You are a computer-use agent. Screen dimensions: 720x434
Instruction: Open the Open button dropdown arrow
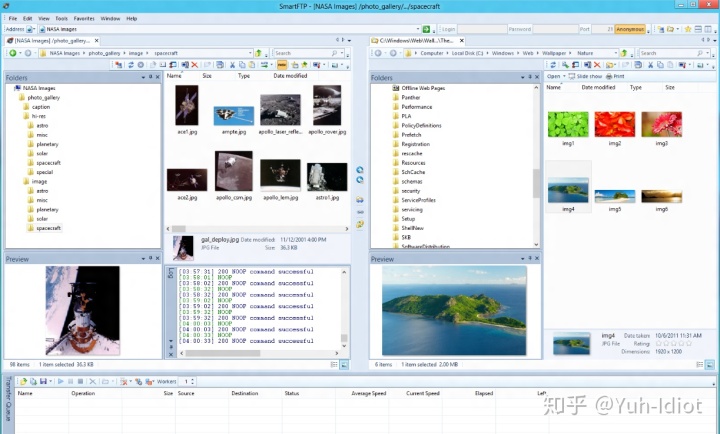pos(564,76)
